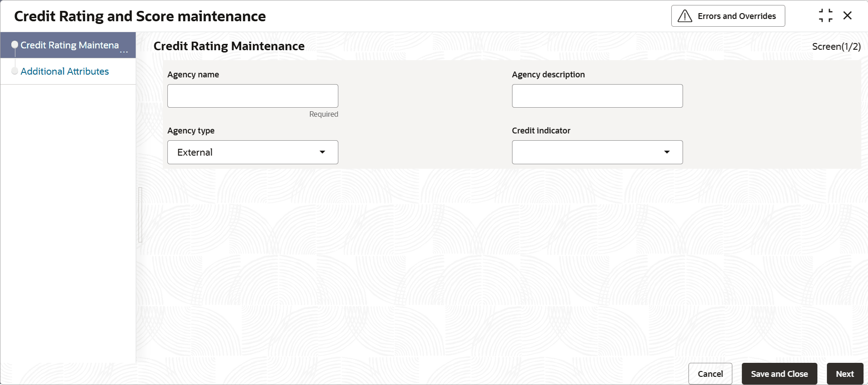Click the Credit indicator dropdown arrow
The height and width of the screenshot is (385, 868).
667,152
